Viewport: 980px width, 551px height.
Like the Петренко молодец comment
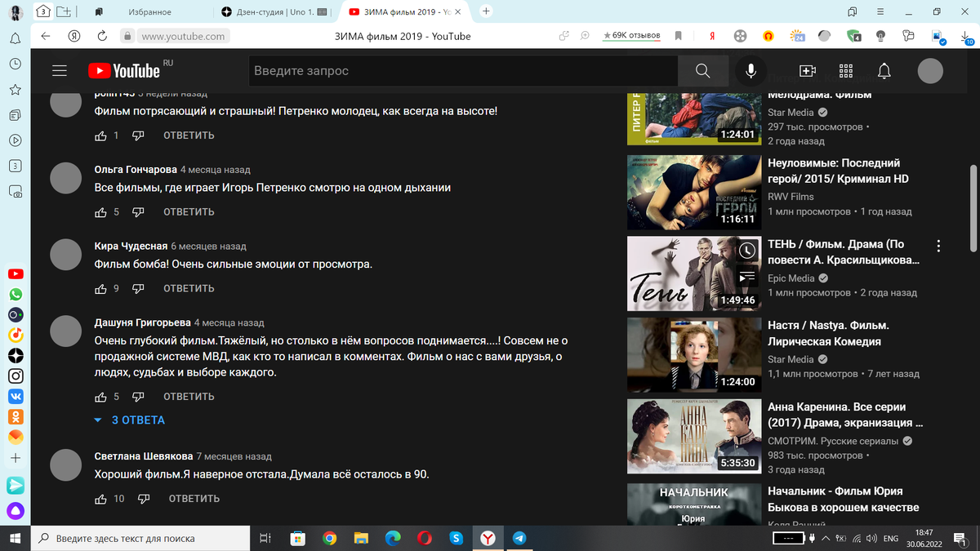(x=101, y=136)
